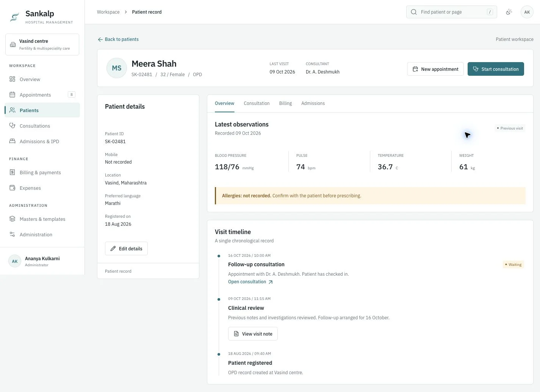Open Expenses in the sidebar menu

(x=42, y=188)
